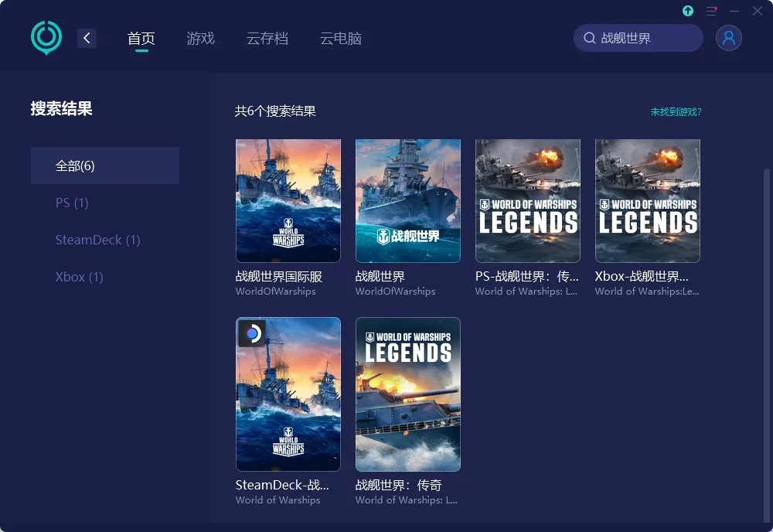Click the 首页 home tab
773x532 pixels.
coord(141,37)
